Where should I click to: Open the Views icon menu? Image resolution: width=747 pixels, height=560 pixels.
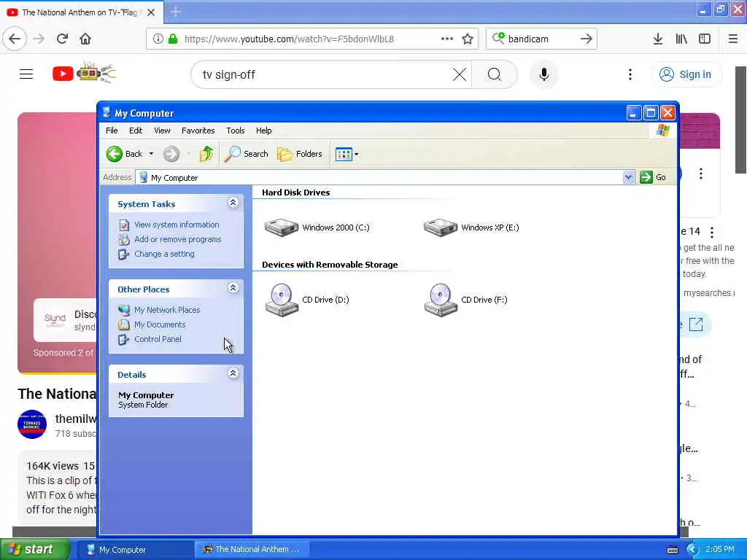[347, 154]
